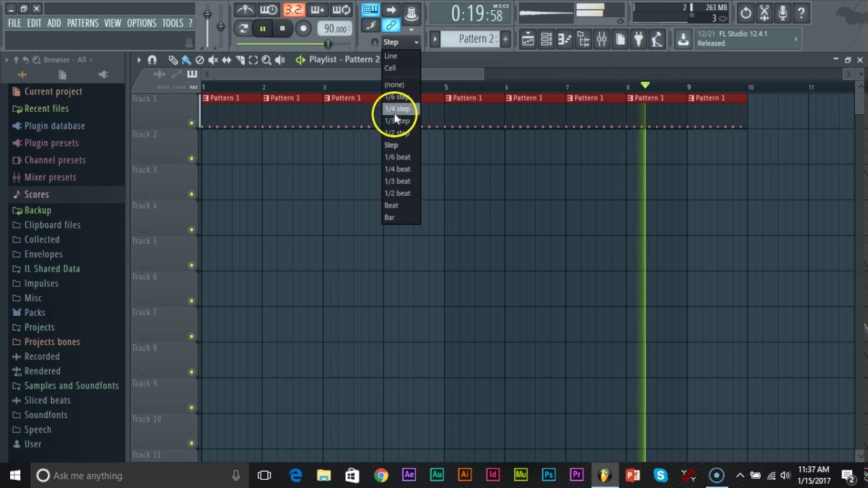
Task: Expand the Packs folder in Browser
Action: [x=35, y=312]
